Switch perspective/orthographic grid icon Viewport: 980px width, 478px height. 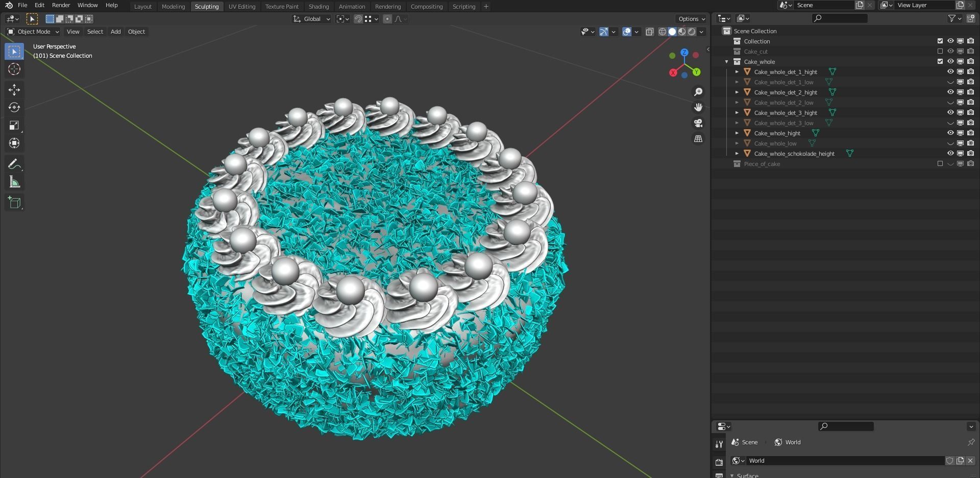pyautogui.click(x=698, y=139)
